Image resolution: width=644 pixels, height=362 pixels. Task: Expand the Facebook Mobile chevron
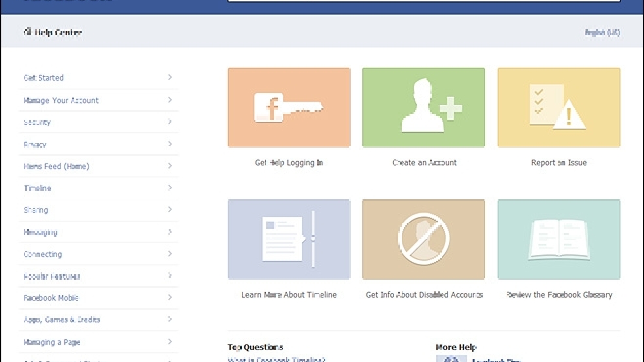coord(170,297)
